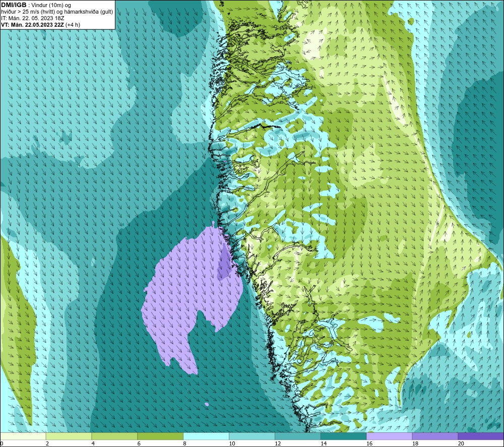Click the 2–4 m/s light green legend swatch
Image resolution: width=504 pixels, height=447 pixels.
[x=69, y=436]
